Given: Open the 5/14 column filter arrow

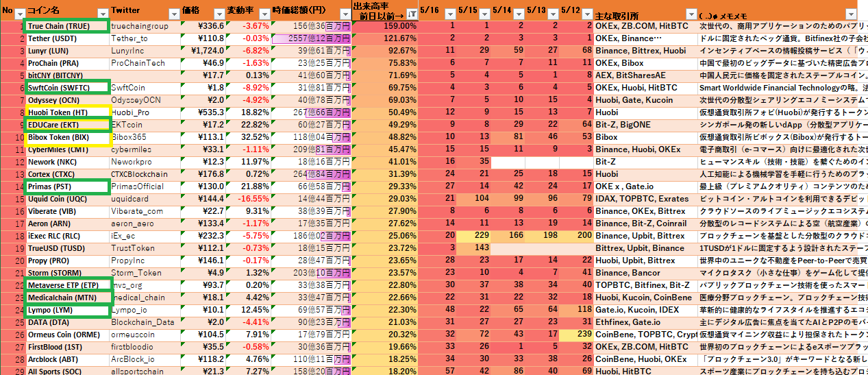Looking at the screenshot, I should [x=517, y=13].
